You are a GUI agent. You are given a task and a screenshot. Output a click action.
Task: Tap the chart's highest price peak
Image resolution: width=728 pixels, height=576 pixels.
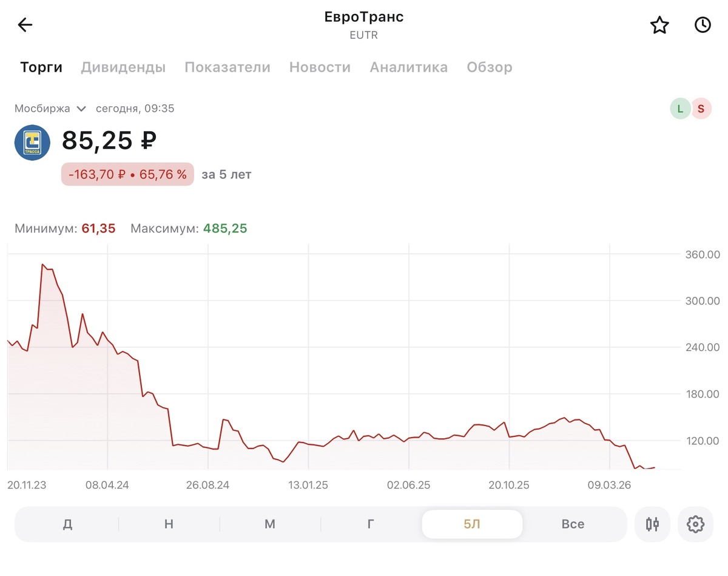(42, 265)
